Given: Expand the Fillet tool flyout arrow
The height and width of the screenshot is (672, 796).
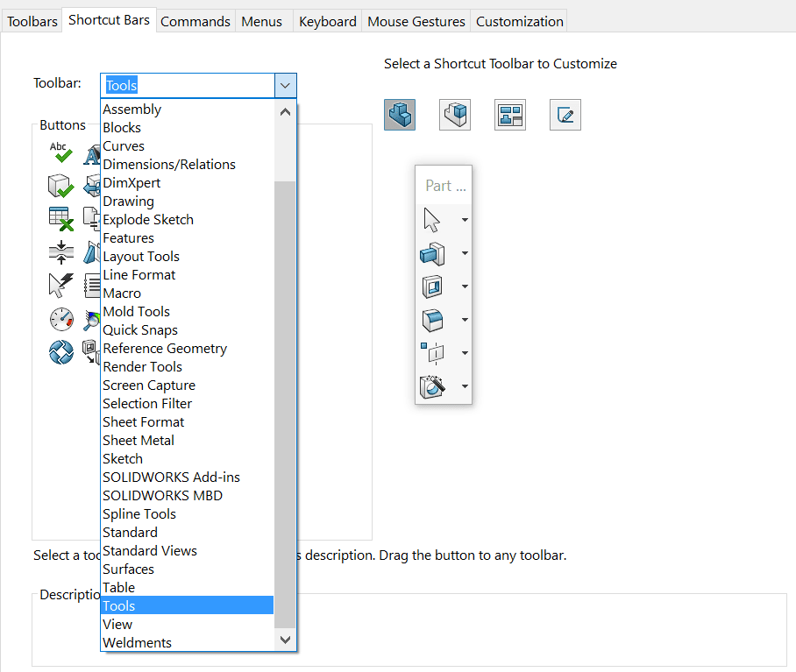Looking at the screenshot, I should point(465,320).
